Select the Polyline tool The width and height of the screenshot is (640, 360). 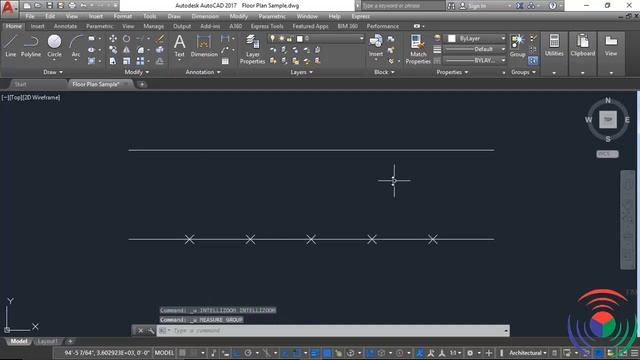31,45
